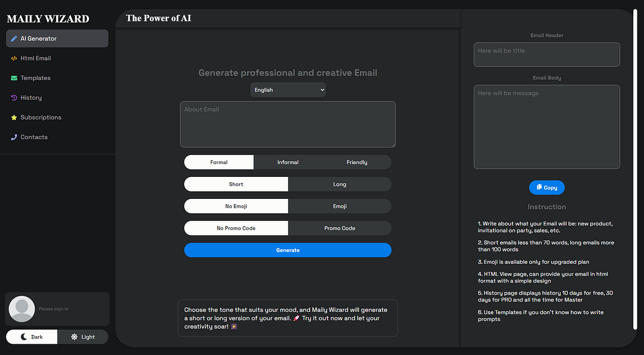Click the phone icon beside Contacts
Image resolution: width=644 pixels, height=355 pixels.
(x=14, y=137)
